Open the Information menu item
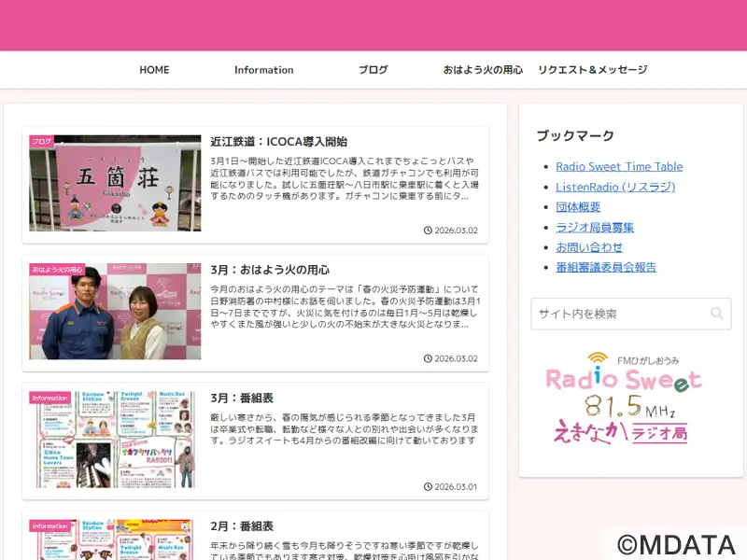The image size is (747, 560). 264,70
